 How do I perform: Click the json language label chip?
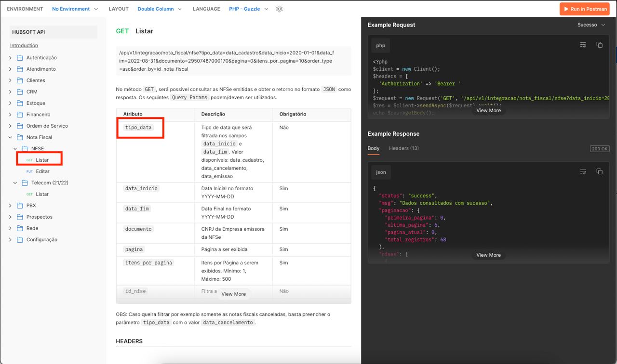click(x=381, y=172)
